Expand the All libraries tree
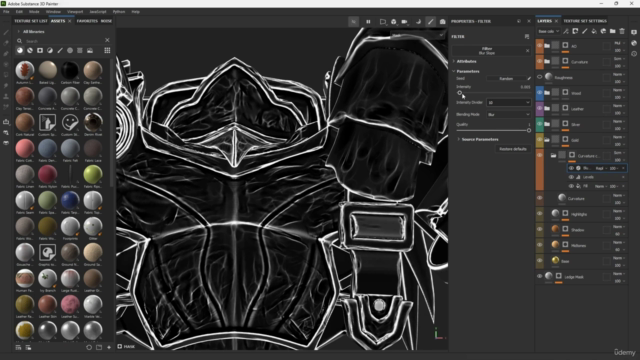The image size is (640, 360). pyautogui.click(x=18, y=31)
